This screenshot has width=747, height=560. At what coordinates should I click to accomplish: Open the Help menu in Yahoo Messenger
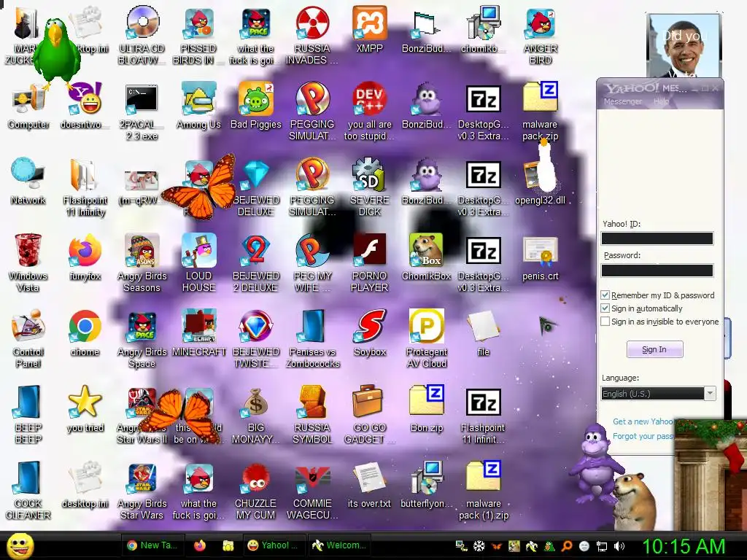pos(661,101)
